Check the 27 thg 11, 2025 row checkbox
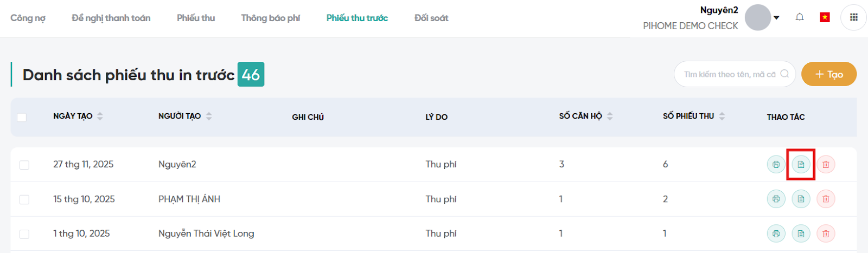This screenshot has height=253, width=868. click(24, 165)
